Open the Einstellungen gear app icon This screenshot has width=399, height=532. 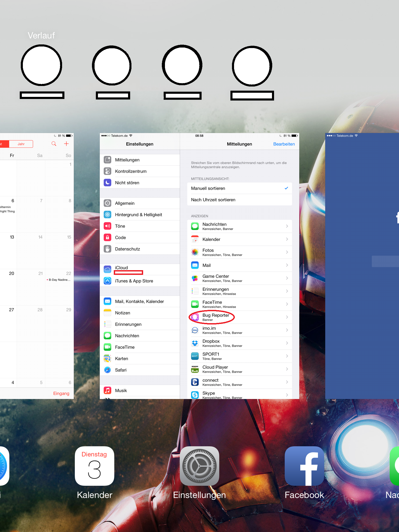coord(199,466)
